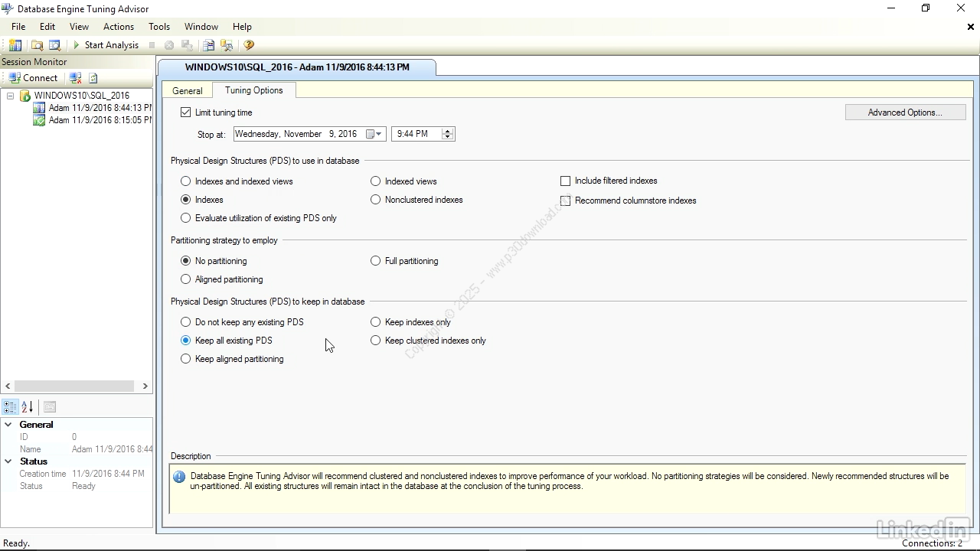The image size is (980, 551).
Task: Click the Session Monitor scroll left arrow
Action: pos(8,386)
